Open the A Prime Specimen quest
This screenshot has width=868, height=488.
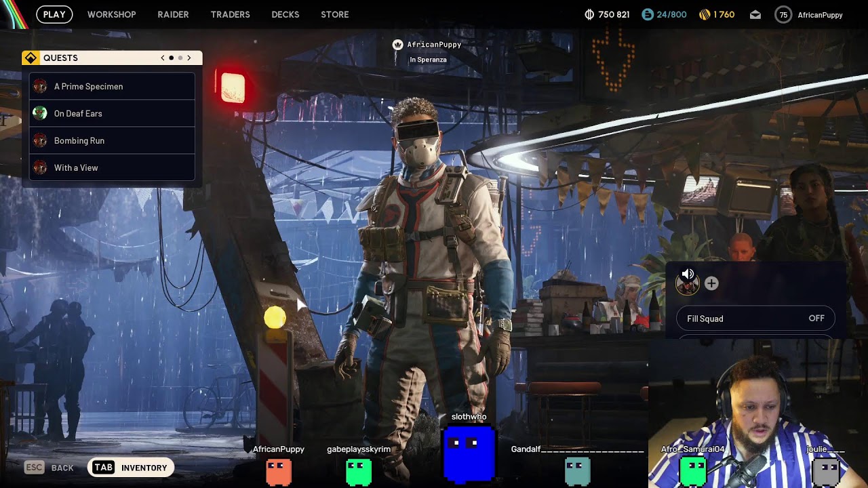tap(112, 86)
